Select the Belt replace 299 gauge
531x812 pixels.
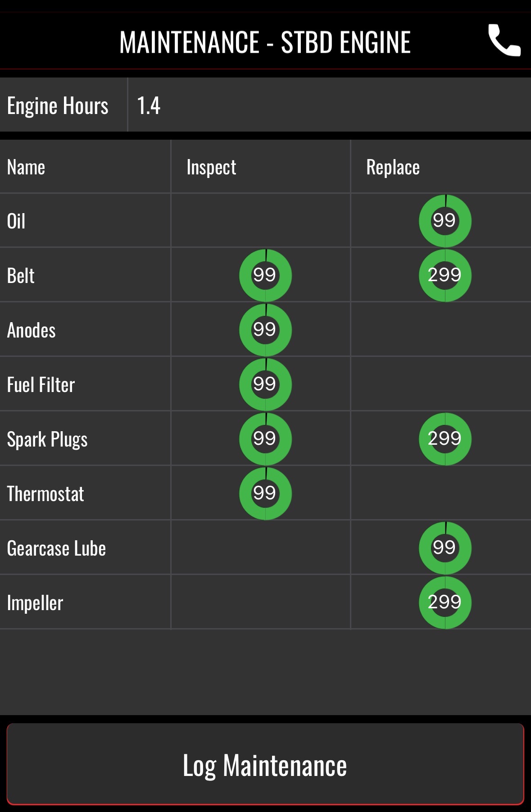pyautogui.click(x=445, y=275)
